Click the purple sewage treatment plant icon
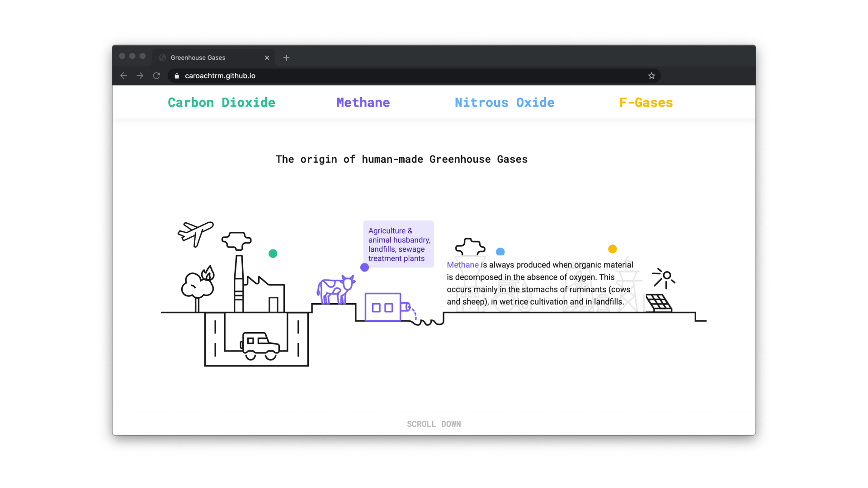The image size is (868, 488). (x=387, y=307)
